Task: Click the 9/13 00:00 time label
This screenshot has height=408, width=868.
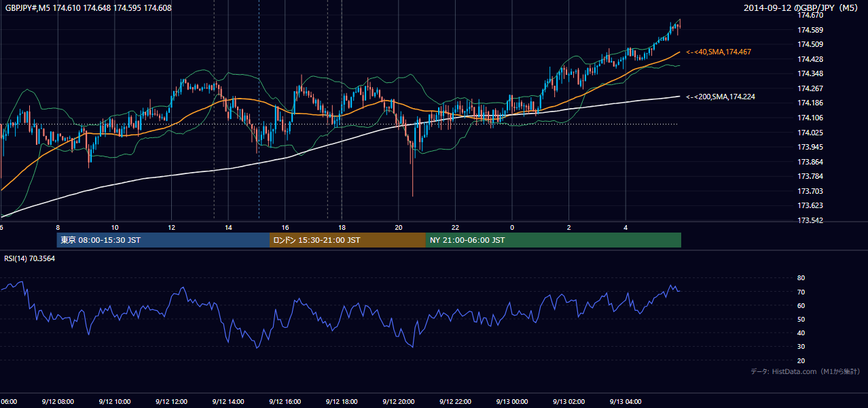Action: 512,402
